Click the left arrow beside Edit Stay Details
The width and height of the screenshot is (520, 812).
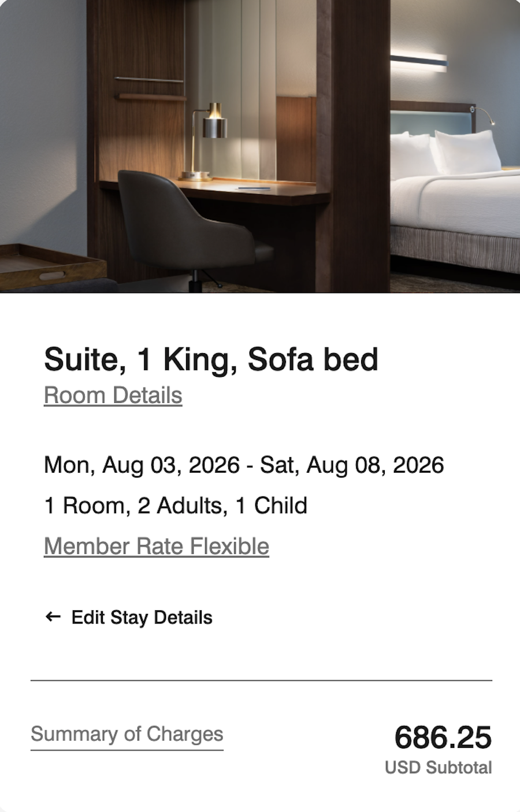pyautogui.click(x=53, y=617)
